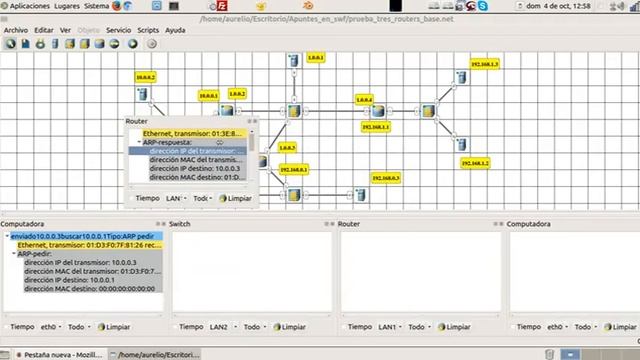Select the router node labeled 10.0.0.1
The image size is (640, 360).
click(227, 110)
